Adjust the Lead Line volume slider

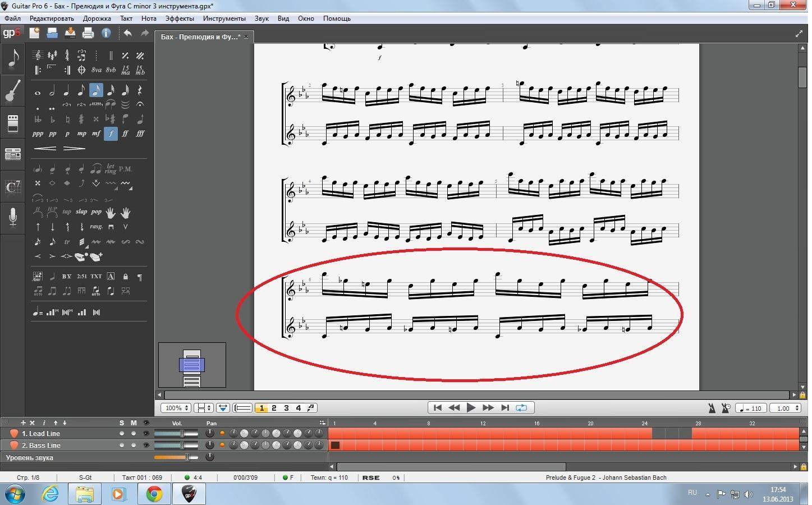click(x=176, y=434)
